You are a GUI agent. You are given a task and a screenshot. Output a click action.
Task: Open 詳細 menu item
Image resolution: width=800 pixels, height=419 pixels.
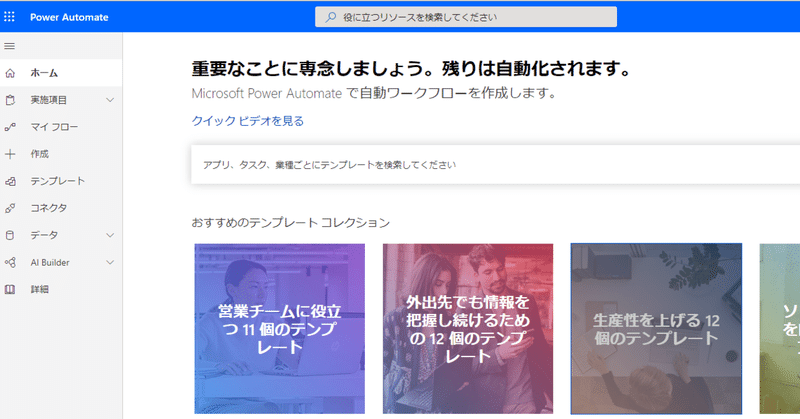[x=61, y=289]
